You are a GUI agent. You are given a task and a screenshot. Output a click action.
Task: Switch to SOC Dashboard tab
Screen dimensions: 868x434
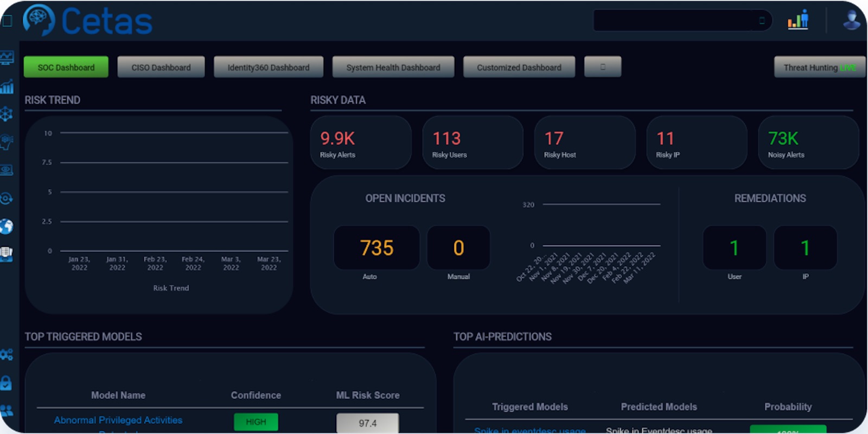tap(66, 67)
